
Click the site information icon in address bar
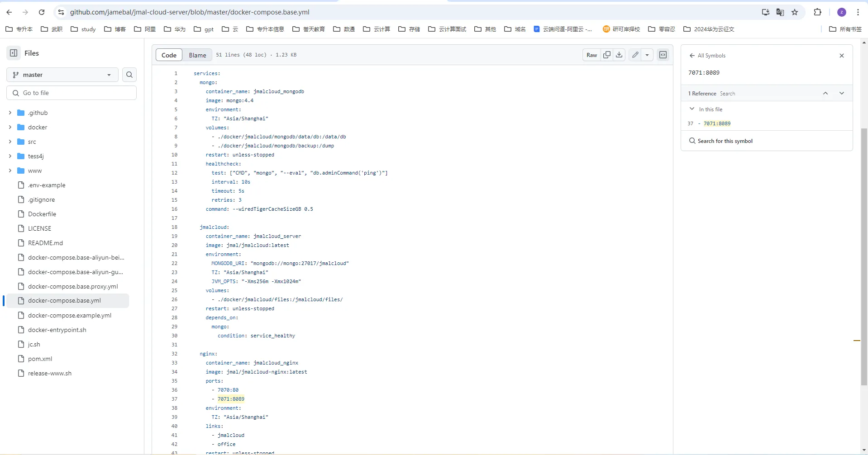coord(61,12)
